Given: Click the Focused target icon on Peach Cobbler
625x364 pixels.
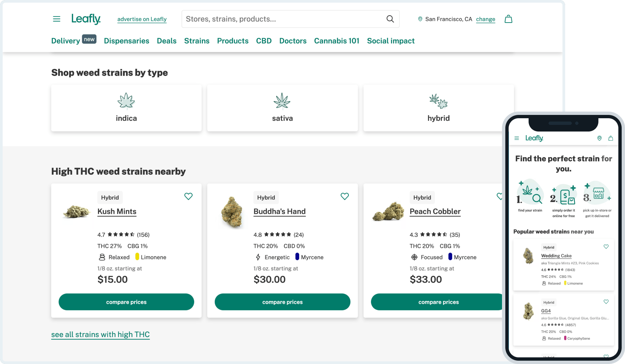Looking at the screenshot, I should tap(414, 257).
